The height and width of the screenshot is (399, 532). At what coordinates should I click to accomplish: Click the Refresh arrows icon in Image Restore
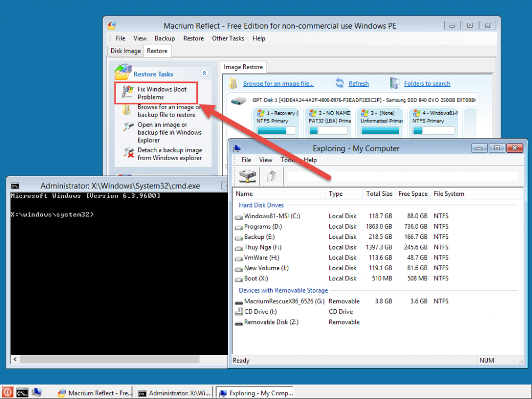tap(340, 84)
